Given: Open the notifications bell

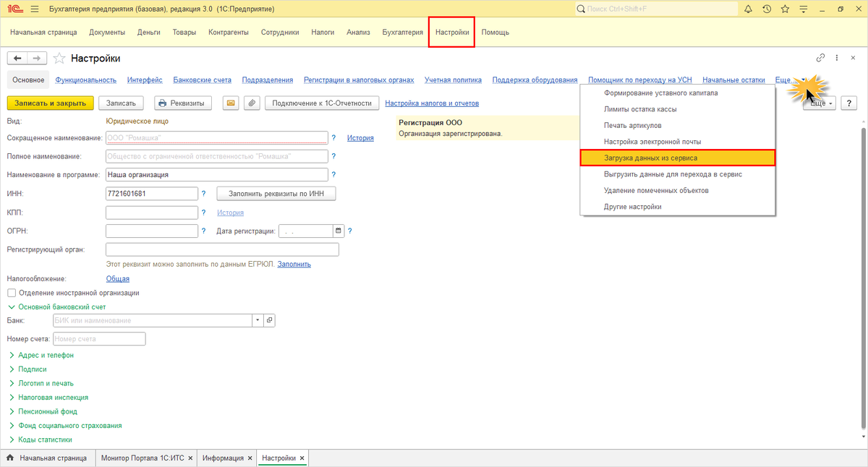Looking at the screenshot, I should click(x=747, y=9).
